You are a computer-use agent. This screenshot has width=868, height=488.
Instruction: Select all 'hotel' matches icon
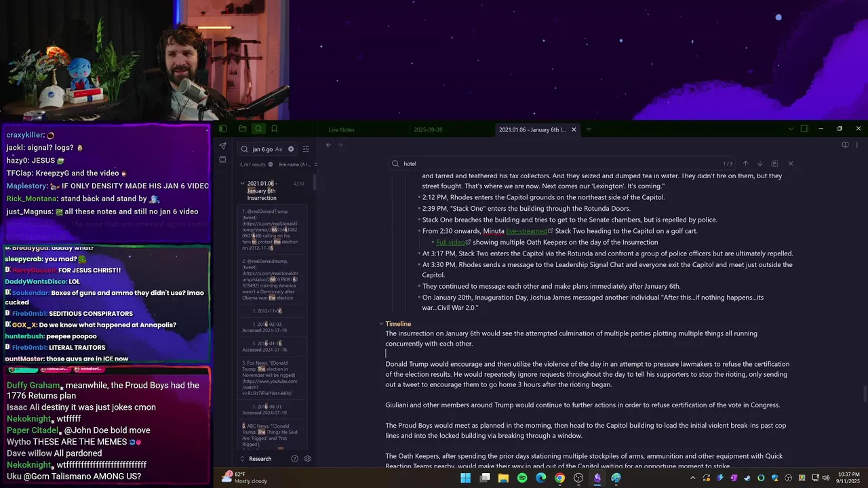774,163
